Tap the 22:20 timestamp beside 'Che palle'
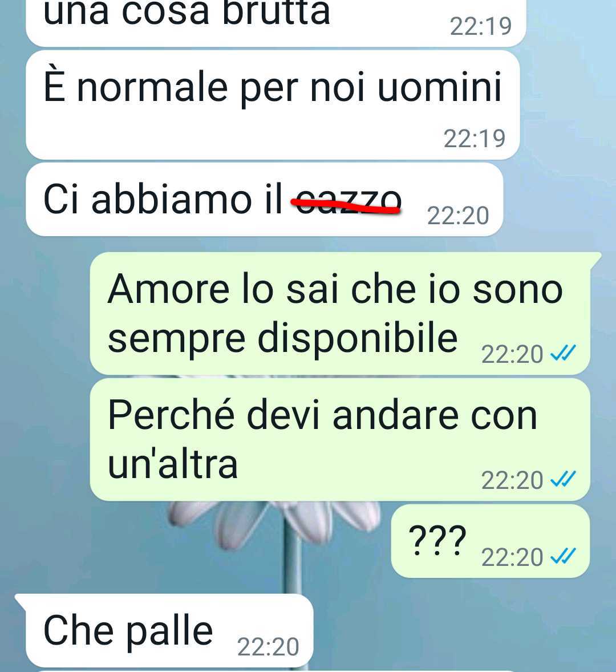 (268, 646)
